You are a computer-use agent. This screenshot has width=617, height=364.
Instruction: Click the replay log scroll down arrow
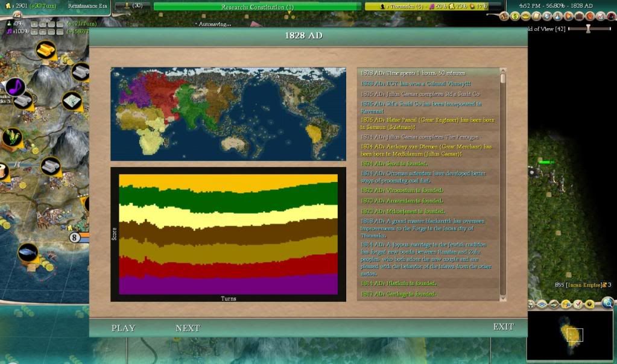502,298
